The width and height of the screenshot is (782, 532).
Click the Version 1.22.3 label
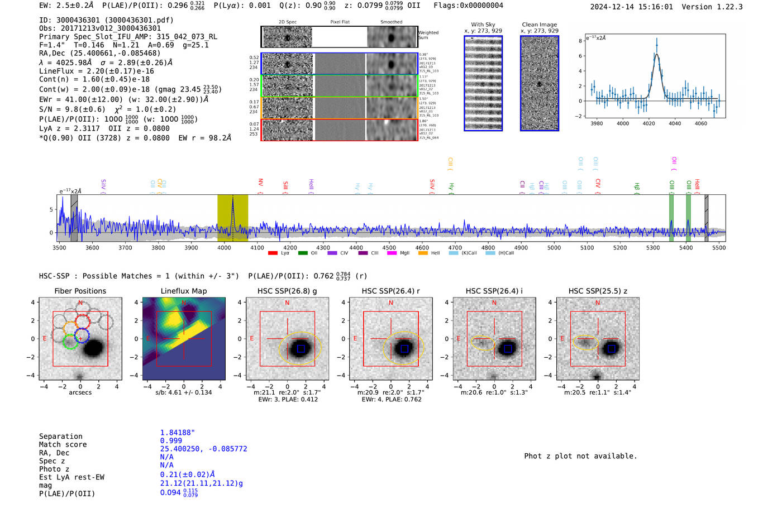(712, 7)
